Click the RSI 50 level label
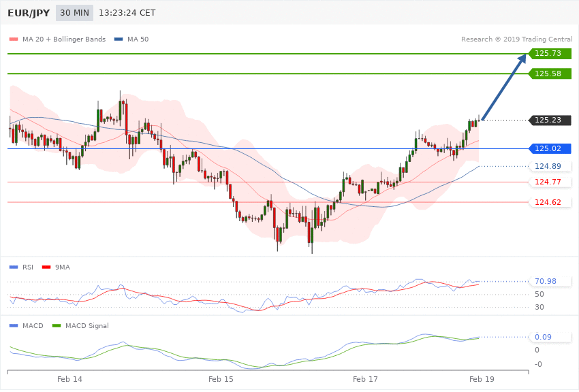Screen dimensions: 579x392 click(x=539, y=294)
